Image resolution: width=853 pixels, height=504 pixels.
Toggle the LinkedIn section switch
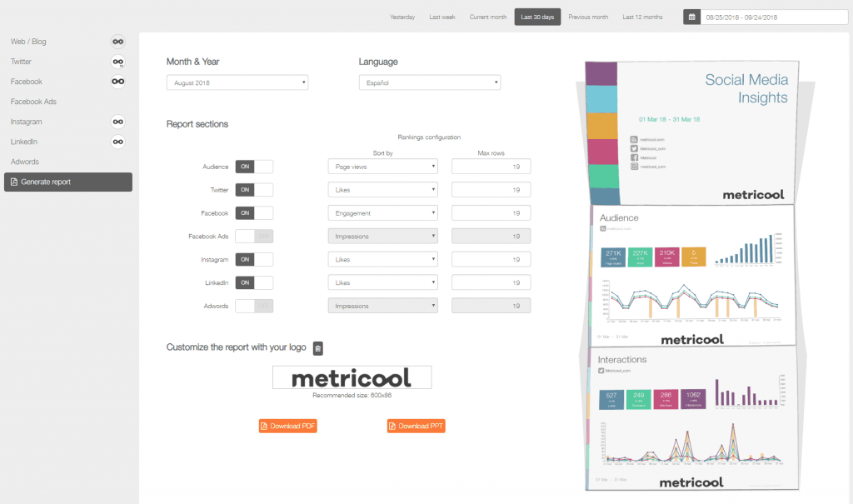[254, 283]
